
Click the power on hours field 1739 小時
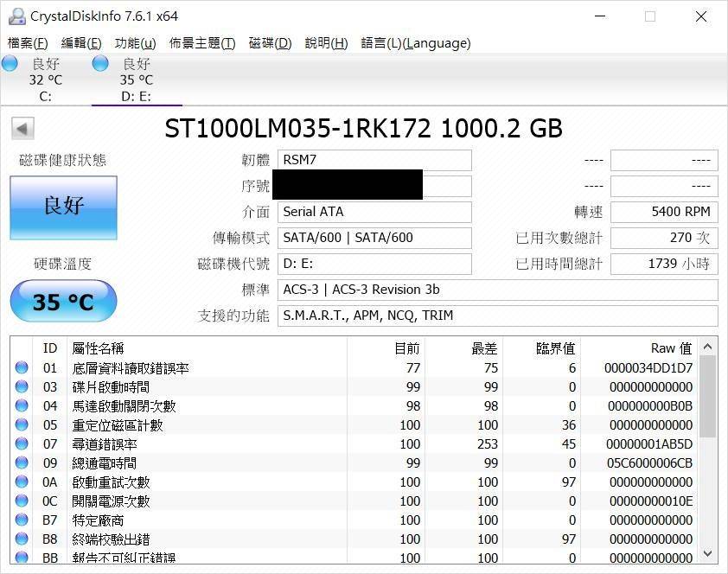(x=664, y=264)
